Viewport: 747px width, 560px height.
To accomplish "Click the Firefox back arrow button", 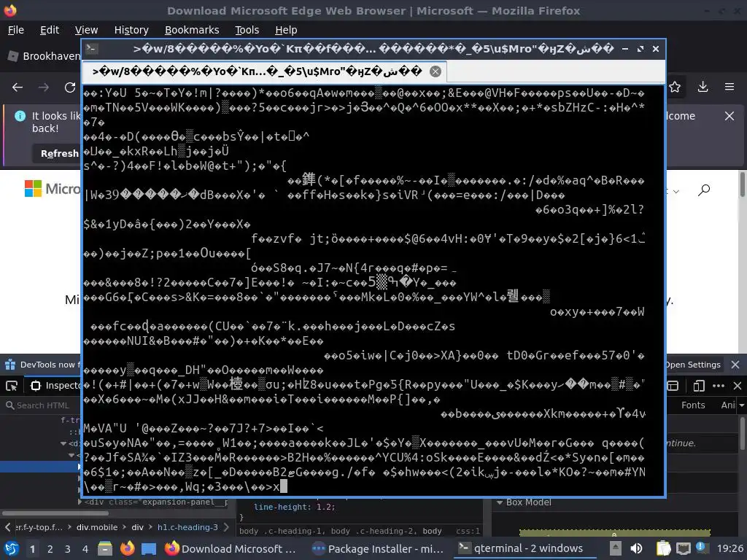I will click(18, 87).
